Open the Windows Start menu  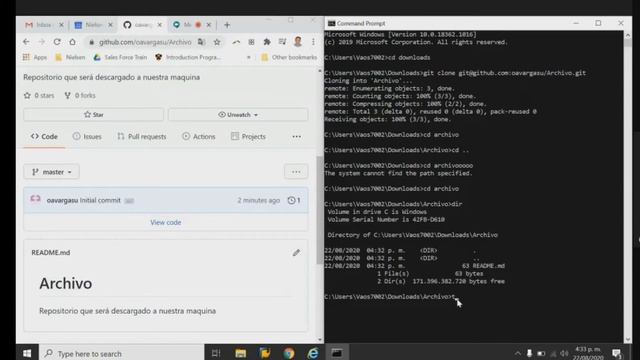(27, 353)
